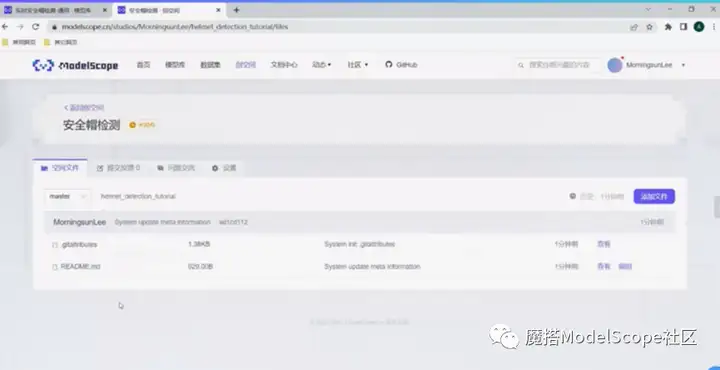
Task: Click the ModelScope logo
Action: pos(75,65)
